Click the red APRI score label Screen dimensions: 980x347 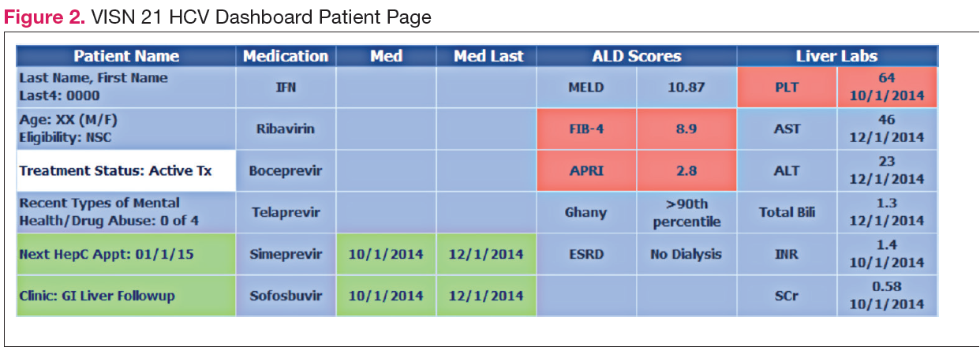pyautogui.click(x=586, y=170)
